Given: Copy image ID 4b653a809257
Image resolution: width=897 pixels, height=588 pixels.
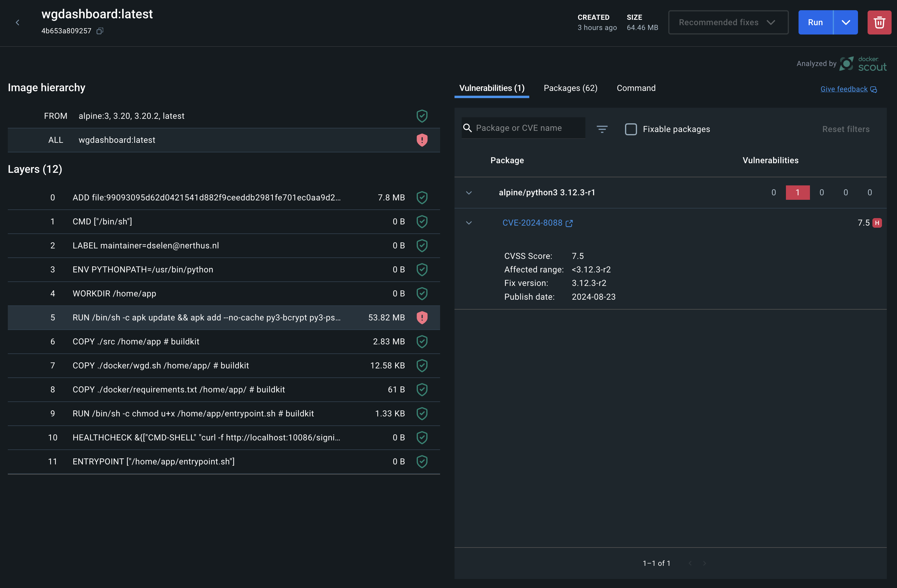Looking at the screenshot, I should [x=100, y=31].
